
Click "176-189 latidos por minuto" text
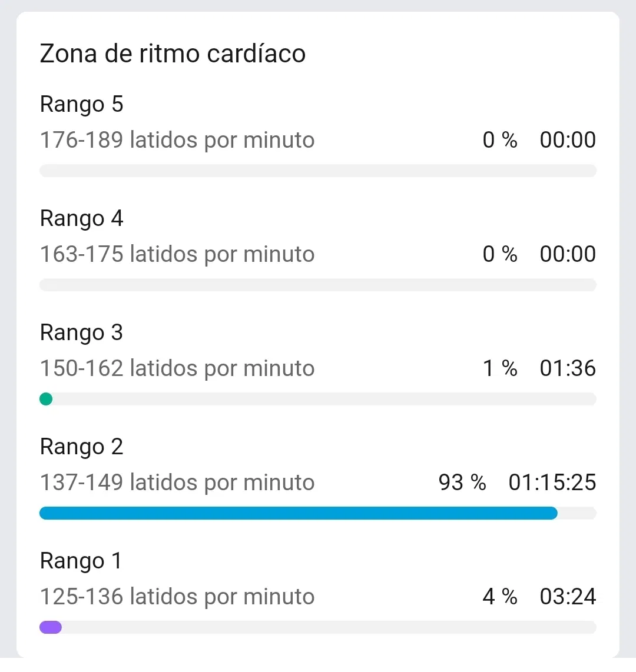click(x=177, y=141)
